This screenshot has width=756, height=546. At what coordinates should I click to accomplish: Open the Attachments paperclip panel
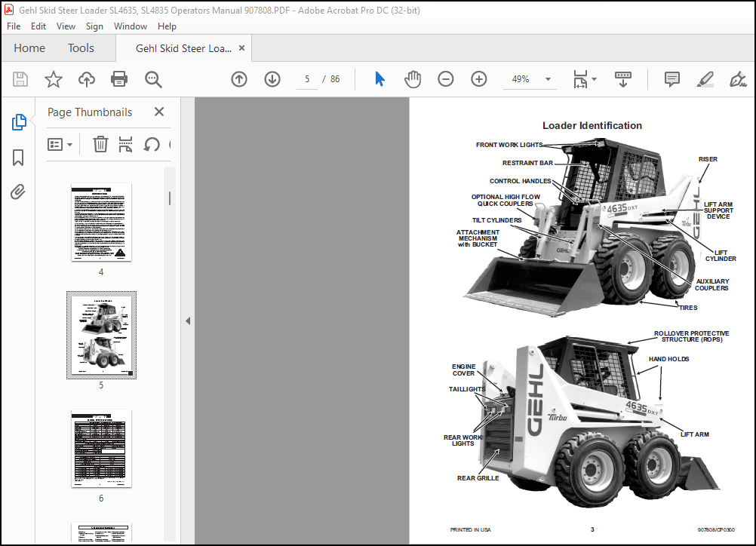coord(18,192)
